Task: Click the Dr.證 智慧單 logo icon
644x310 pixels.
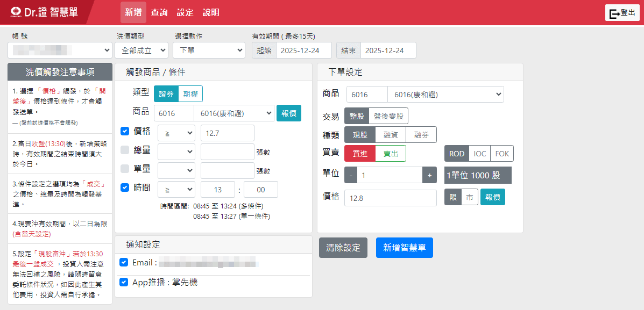Action: [16, 12]
